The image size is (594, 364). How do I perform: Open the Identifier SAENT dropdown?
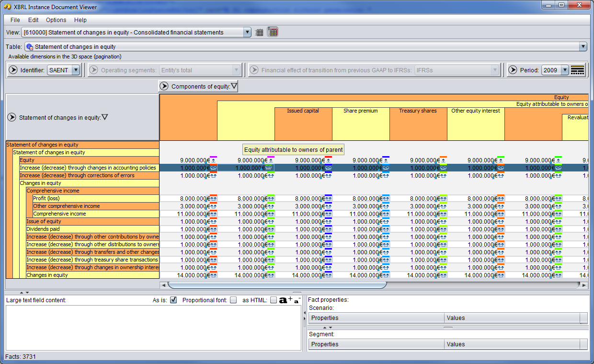pos(76,70)
